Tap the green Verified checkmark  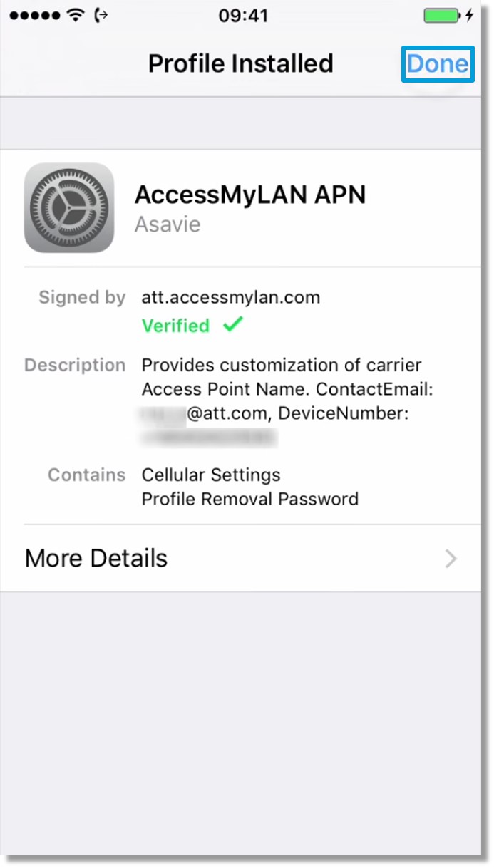(232, 325)
